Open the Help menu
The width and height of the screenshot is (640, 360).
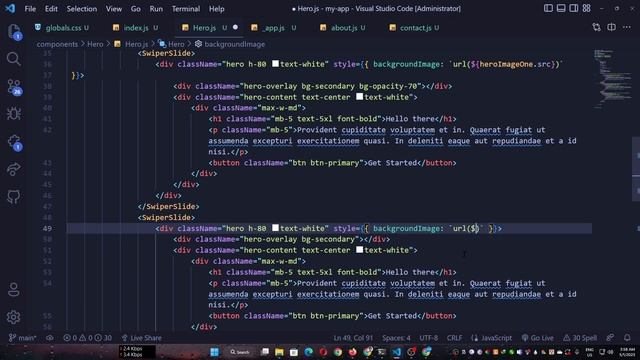click(217, 9)
